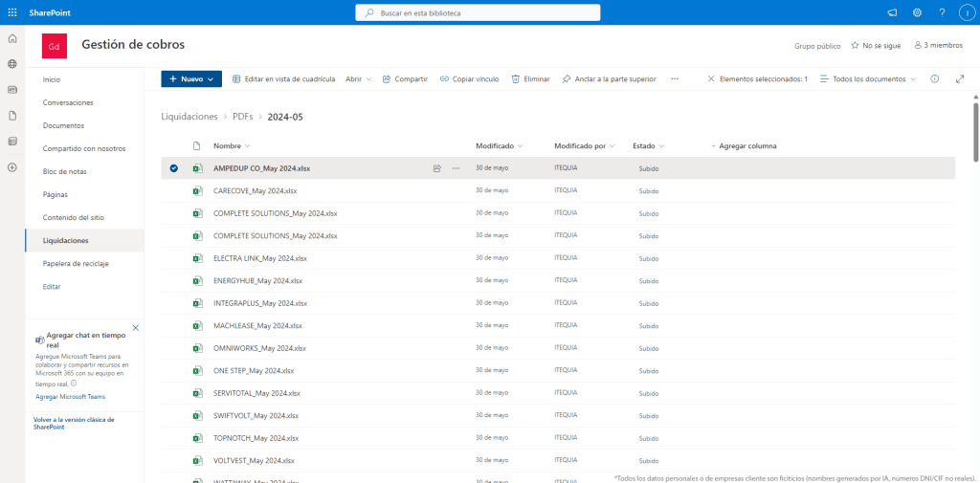Open the lists icon in the left rail
The height and width of the screenshot is (483, 980).
coord(12,142)
